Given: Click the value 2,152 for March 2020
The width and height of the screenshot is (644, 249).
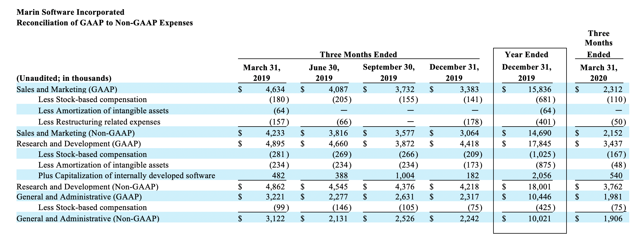Looking at the screenshot, I should click(613, 133).
